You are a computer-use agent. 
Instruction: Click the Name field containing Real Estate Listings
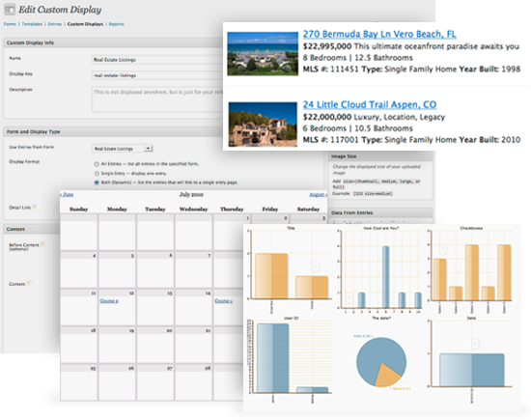coord(157,60)
